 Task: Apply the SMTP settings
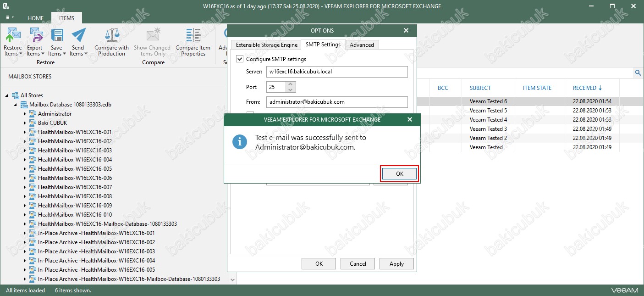pyautogui.click(x=396, y=264)
